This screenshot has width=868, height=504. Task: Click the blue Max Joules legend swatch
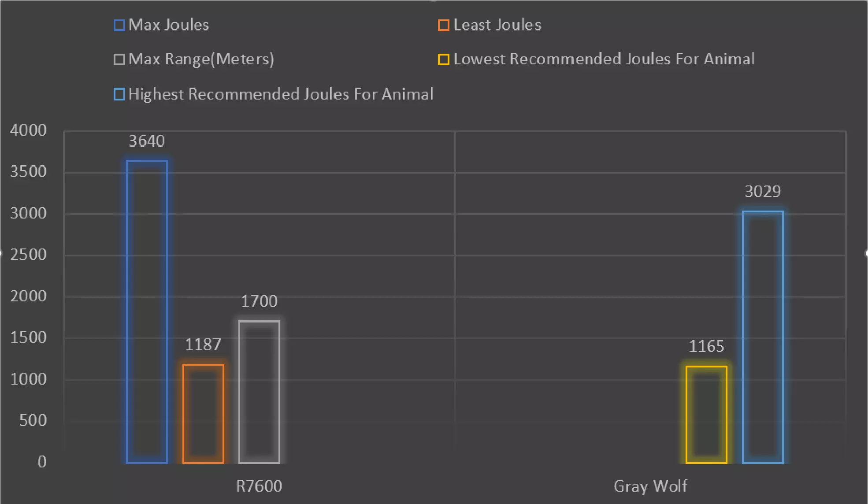[x=119, y=25]
